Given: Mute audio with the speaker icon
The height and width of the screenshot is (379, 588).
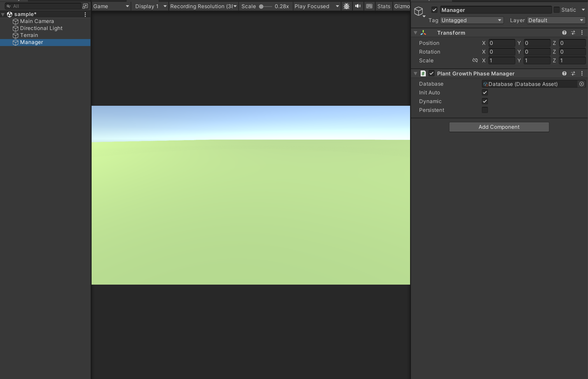Looking at the screenshot, I should point(358,6).
